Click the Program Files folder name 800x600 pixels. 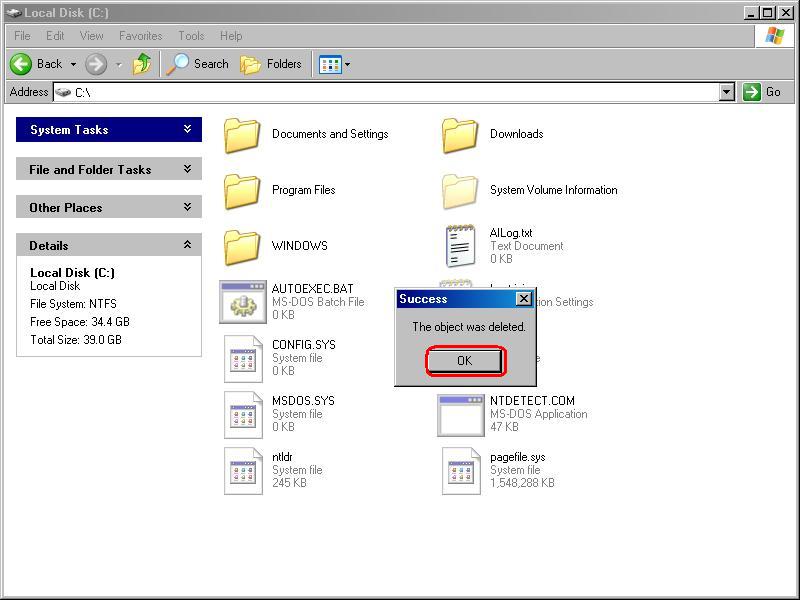304,190
